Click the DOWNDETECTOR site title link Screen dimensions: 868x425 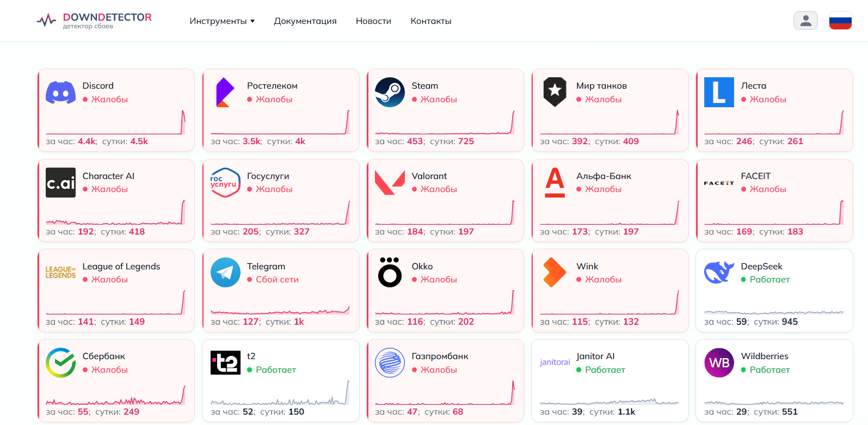pyautogui.click(x=107, y=17)
